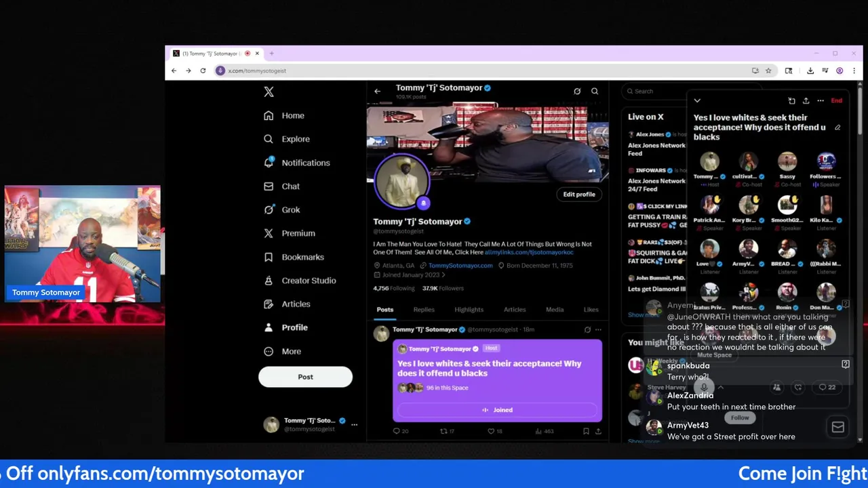Open the TommySotomayor.com link

pyautogui.click(x=460, y=266)
